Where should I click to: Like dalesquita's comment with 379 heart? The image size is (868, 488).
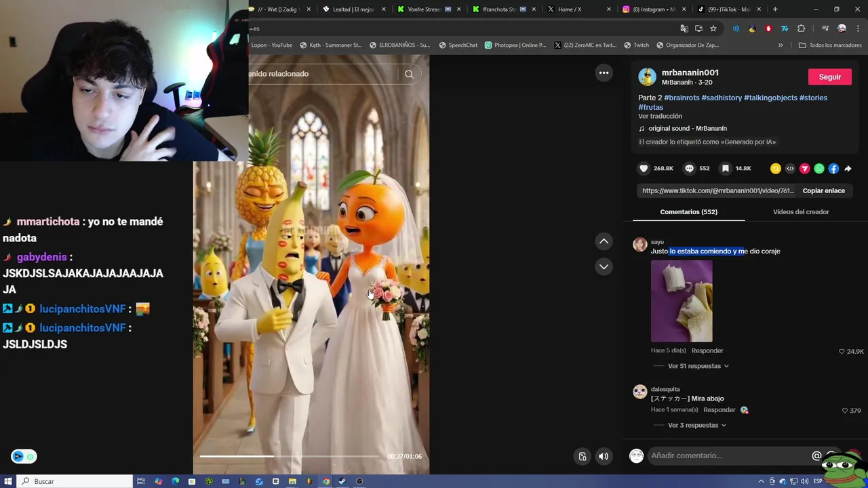coord(844,411)
